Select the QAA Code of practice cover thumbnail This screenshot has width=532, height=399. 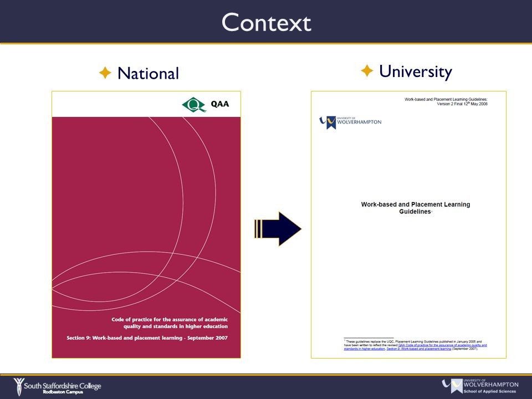coord(146,224)
